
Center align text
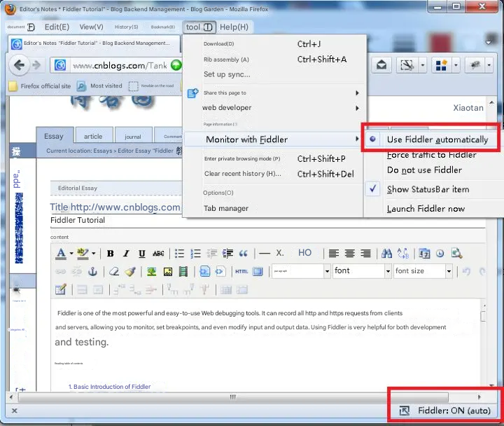[350, 254]
